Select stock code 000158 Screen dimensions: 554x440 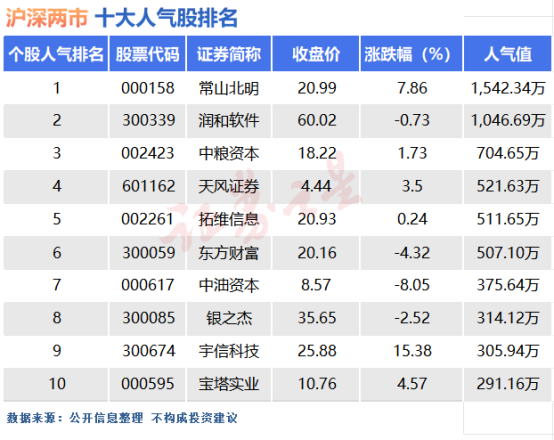click(x=148, y=88)
